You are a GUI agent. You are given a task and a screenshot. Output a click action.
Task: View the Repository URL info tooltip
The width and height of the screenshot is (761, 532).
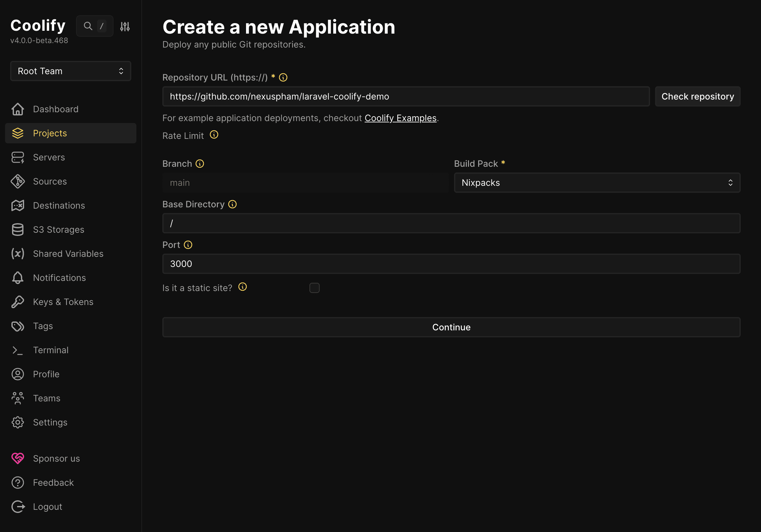[283, 77]
